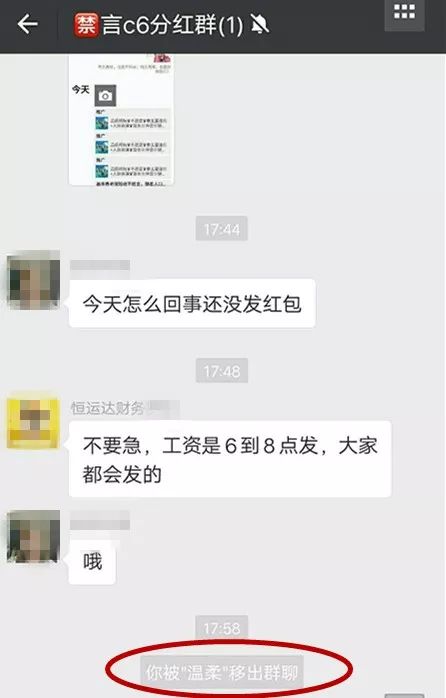
Task: Select the message 今天怎么回事还没发红包
Action: [192, 304]
